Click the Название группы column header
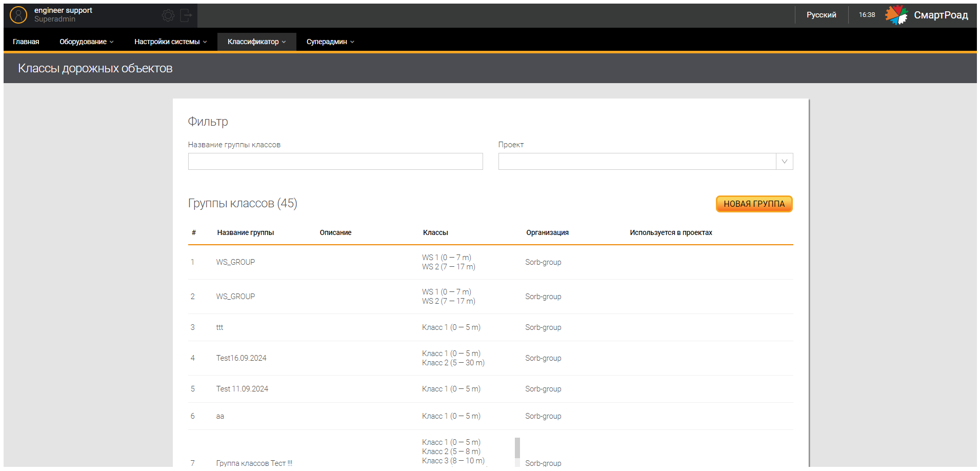Viewport: 980px width, 471px height. click(246, 232)
